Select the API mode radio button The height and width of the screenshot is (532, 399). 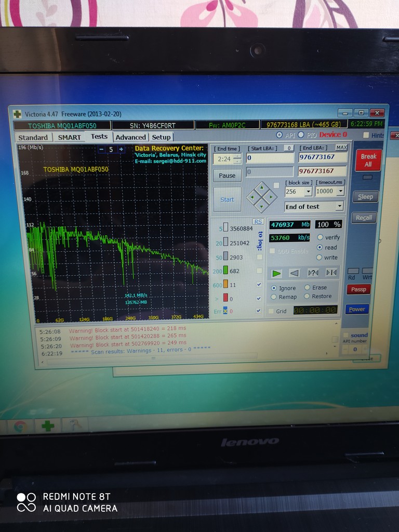(279, 135)
